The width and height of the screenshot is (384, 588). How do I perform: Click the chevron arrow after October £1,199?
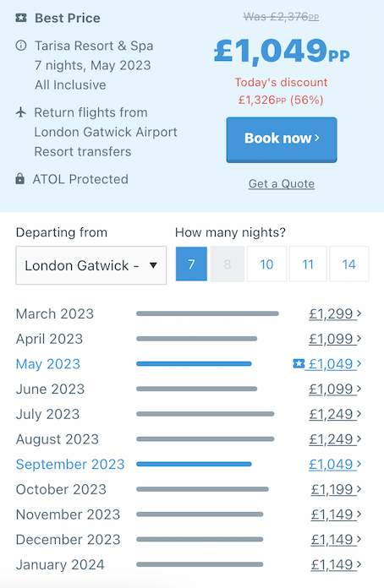[359, 488]
